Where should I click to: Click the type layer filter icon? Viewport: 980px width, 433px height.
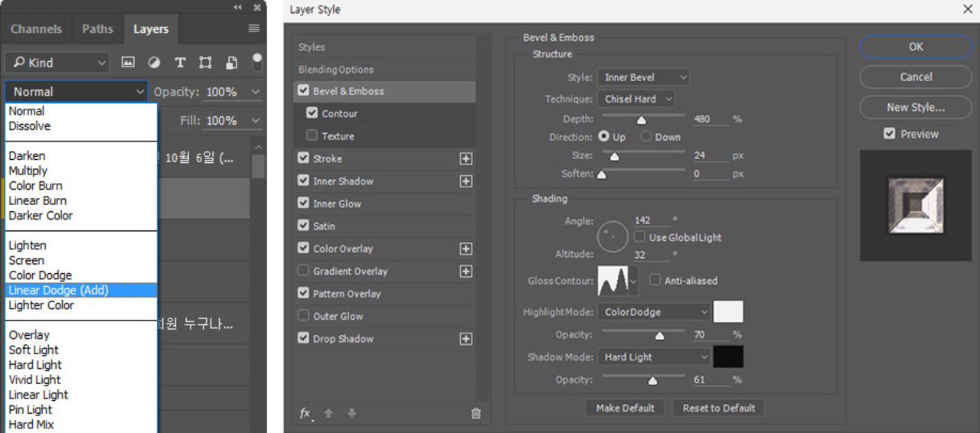pos(180,63)
